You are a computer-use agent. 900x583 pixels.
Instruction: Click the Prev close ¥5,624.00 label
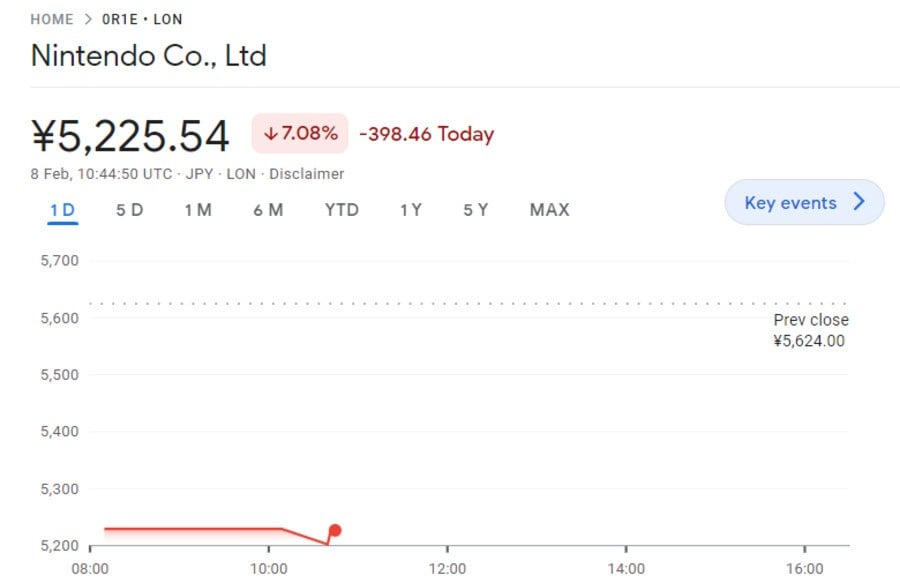(x=810, y=330)
